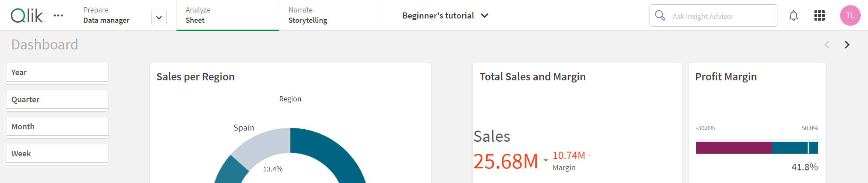Image resolution: width=868 pixels, height=183 pixels.
Task: Open the app launcher grid
Action: point(819,16)
